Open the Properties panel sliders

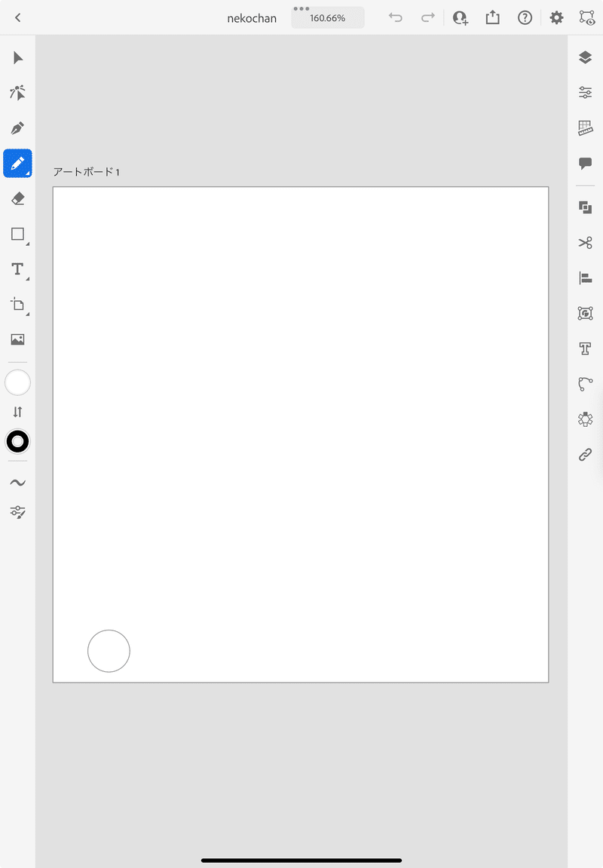(x=586, y=93)
